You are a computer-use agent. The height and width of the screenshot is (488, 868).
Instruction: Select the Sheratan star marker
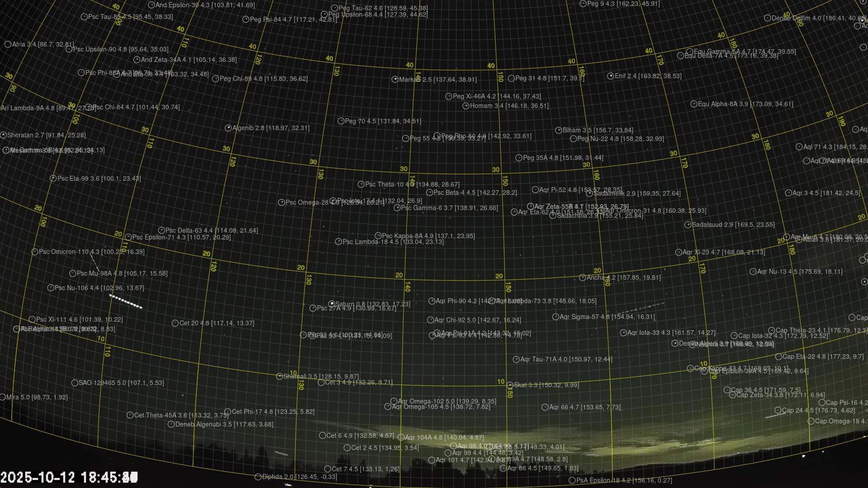coord(3,135)
